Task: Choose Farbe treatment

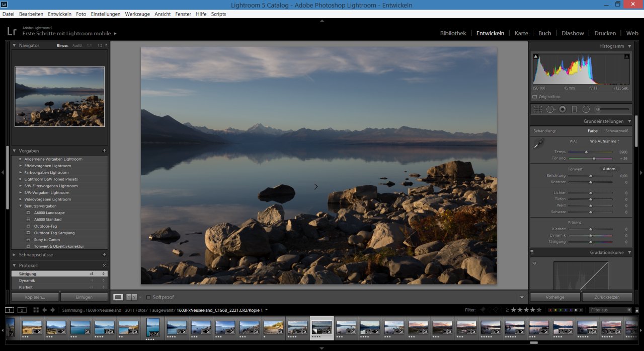Action: [593, 131]
